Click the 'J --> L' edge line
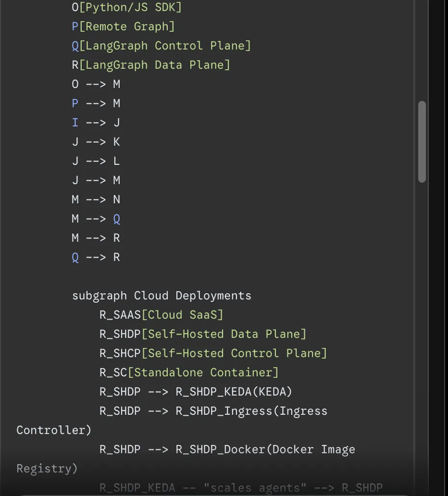 [x=96, y=161]
